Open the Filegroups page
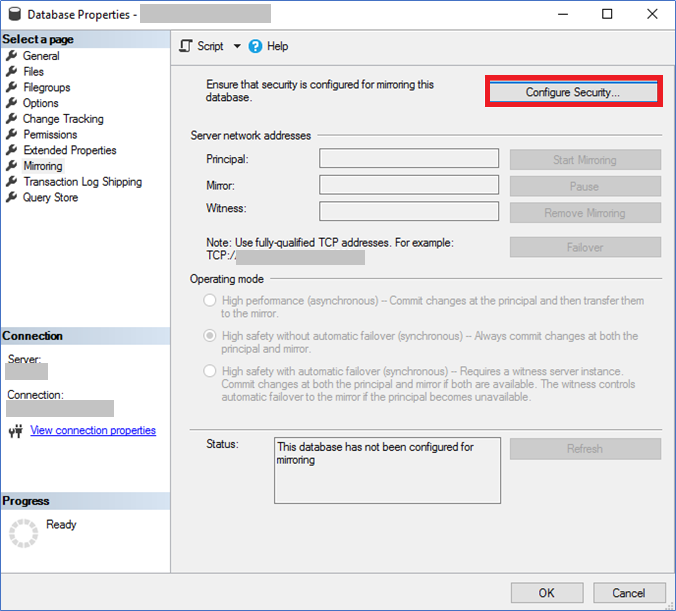Screen dimensions: 676x611 pos(47,88)
